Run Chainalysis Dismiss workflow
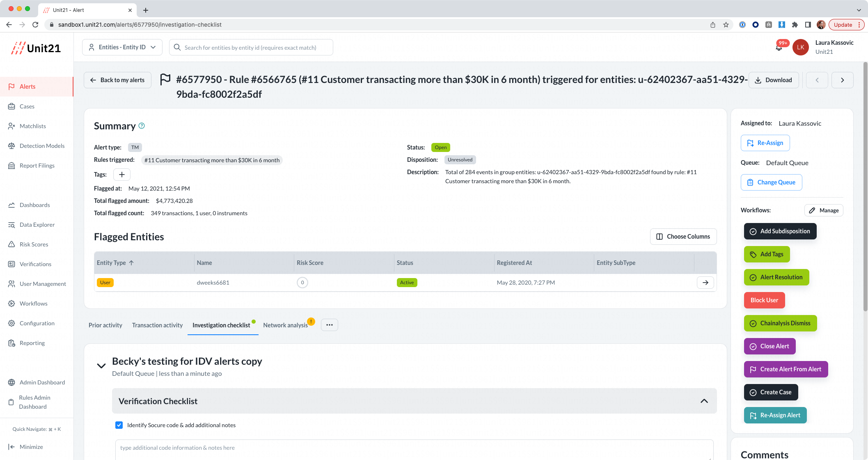The width and height of the screenshot is (868, 460). pos(780,323)
